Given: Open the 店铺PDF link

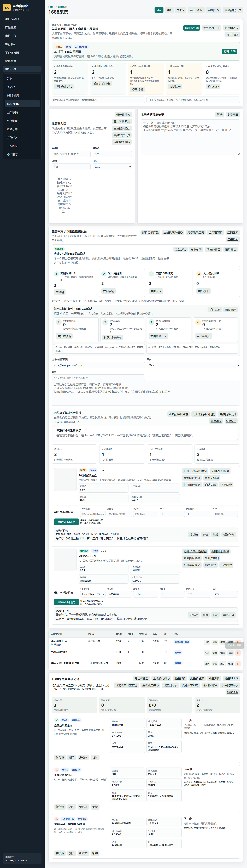Looking at the screenshot, I should pos(233,239).
